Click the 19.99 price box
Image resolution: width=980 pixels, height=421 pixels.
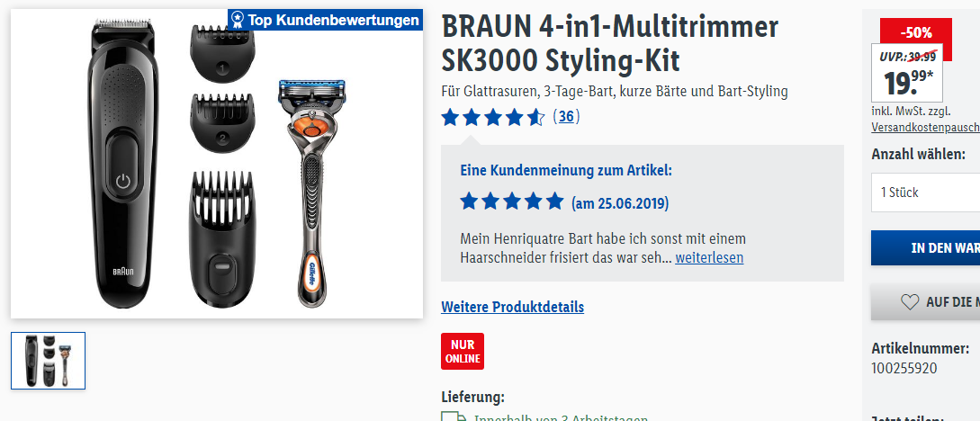pyautogui.click(x=907, y=75)
